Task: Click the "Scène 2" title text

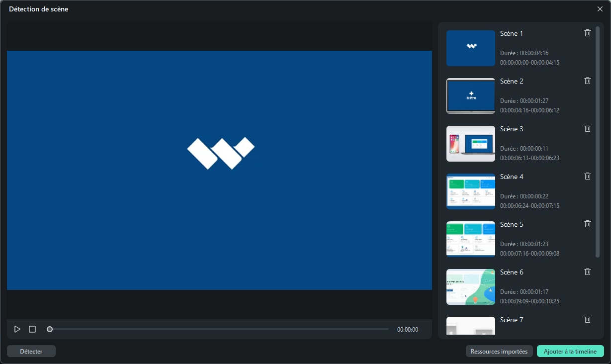Action: click(x=512, y=81)
